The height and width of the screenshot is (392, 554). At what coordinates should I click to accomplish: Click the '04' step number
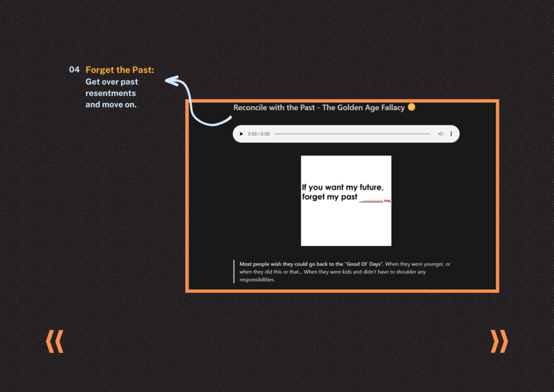click(x=74, y=69)
